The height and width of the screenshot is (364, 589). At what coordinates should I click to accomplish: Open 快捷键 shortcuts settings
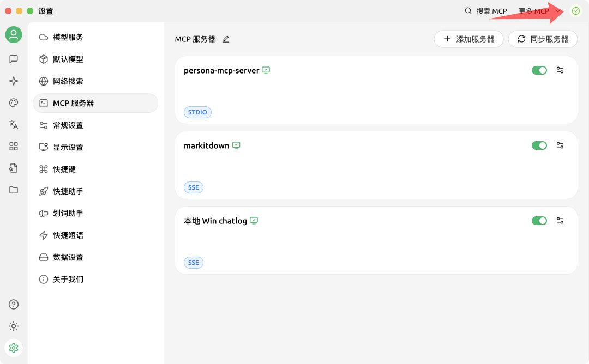(x=95, y=169)
